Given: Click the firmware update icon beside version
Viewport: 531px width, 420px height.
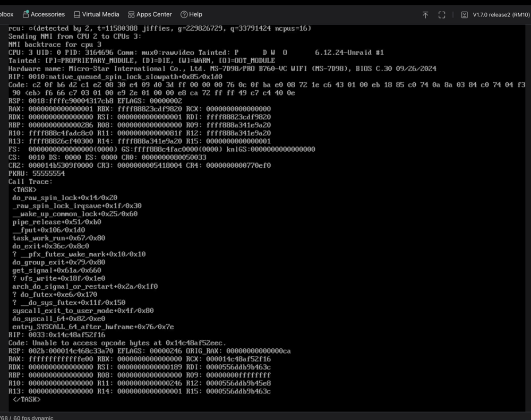Looking at the screenshot, I should pos(465,15).
